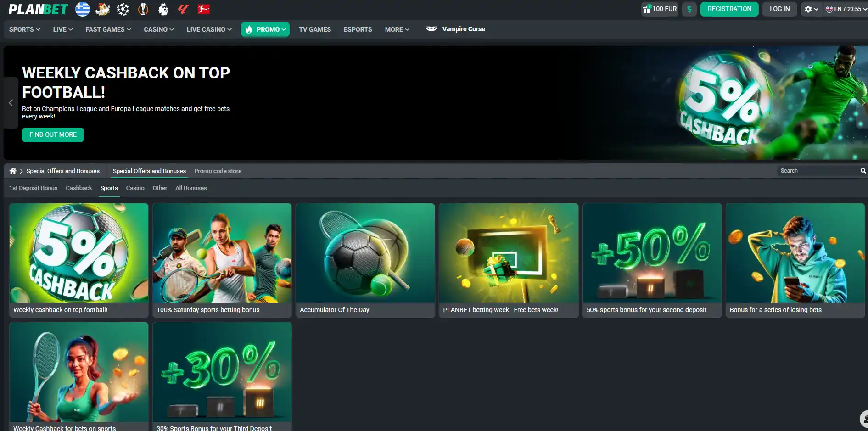Go to the home breadcrumb icon
The width and height of the screenshot is (868, 431).
coord(13,171)
